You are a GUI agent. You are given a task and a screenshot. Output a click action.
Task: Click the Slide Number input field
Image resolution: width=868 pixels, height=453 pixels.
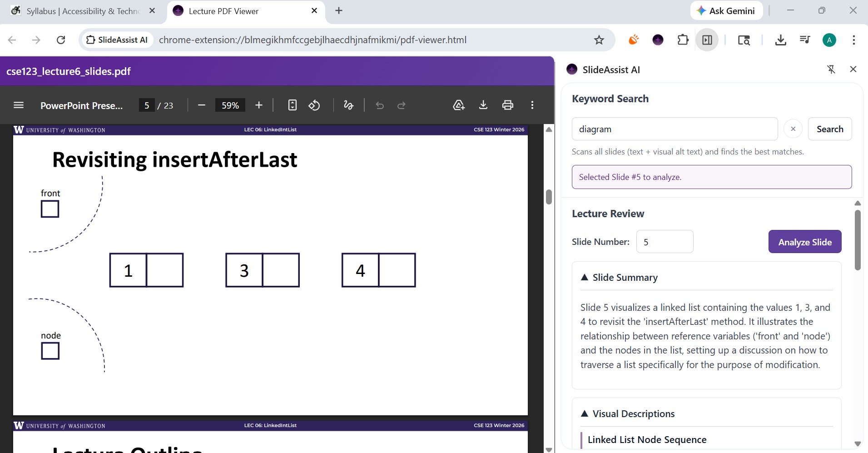click(665, 241)
